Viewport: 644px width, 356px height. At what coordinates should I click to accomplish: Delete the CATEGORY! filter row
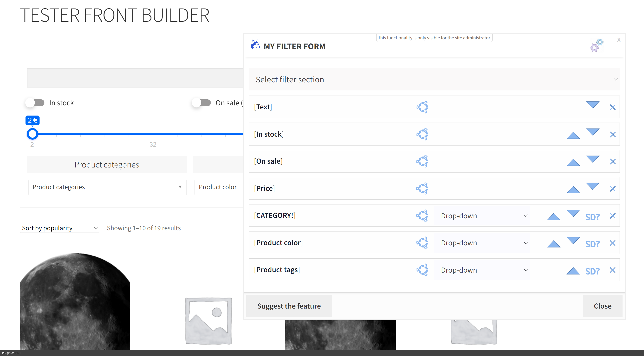point(613,216)
